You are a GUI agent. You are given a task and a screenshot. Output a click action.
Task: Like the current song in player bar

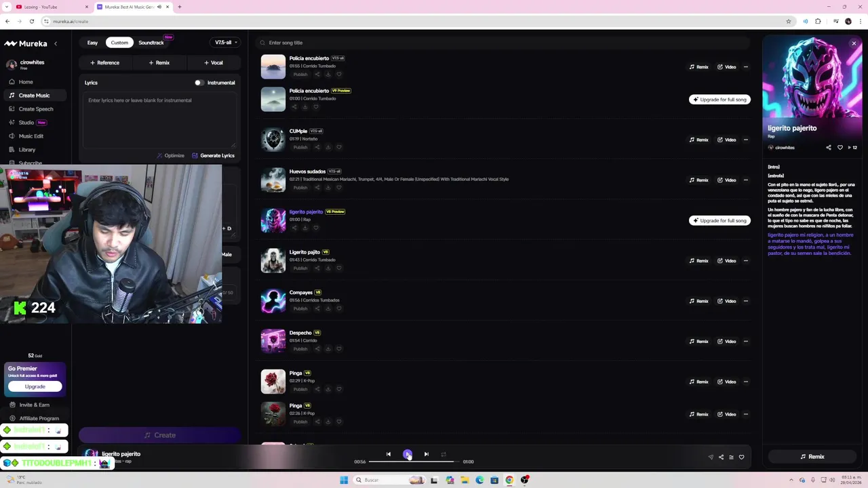(x=741, y=457)
